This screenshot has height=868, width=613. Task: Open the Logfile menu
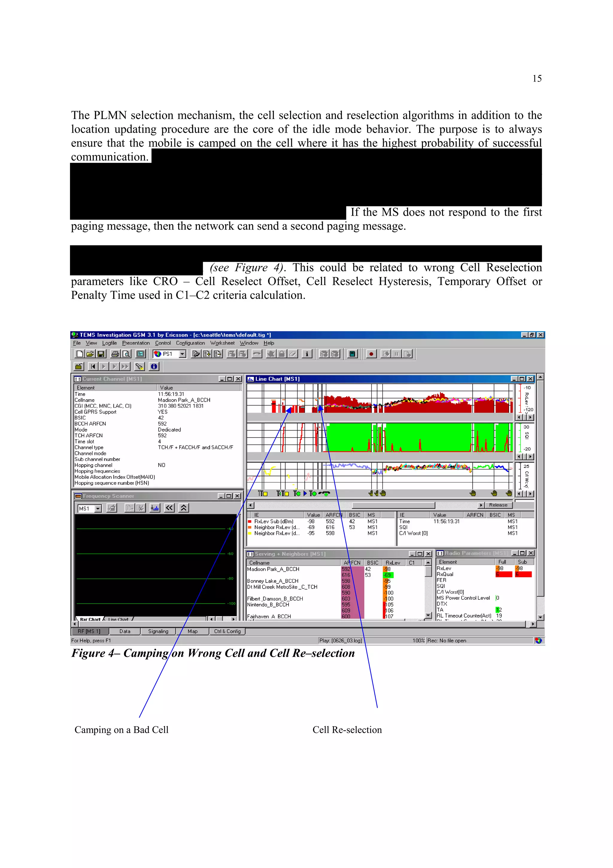click(110, 343)
